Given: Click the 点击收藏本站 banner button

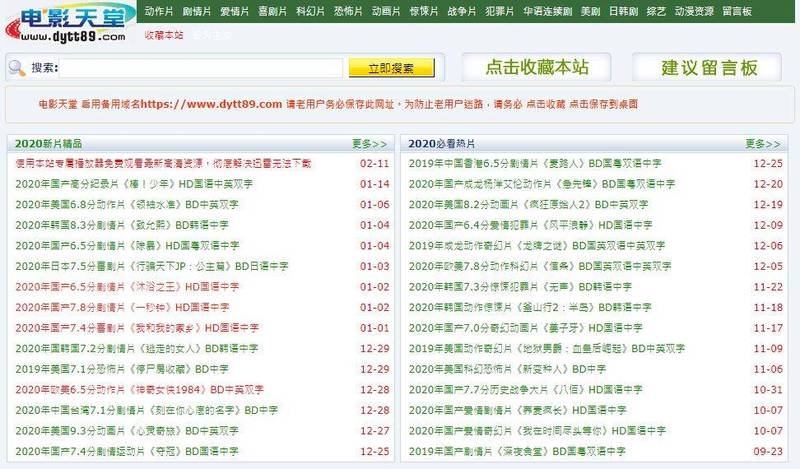Looking at the screenshot, I should pyautogui.click(x=536, y=67).
